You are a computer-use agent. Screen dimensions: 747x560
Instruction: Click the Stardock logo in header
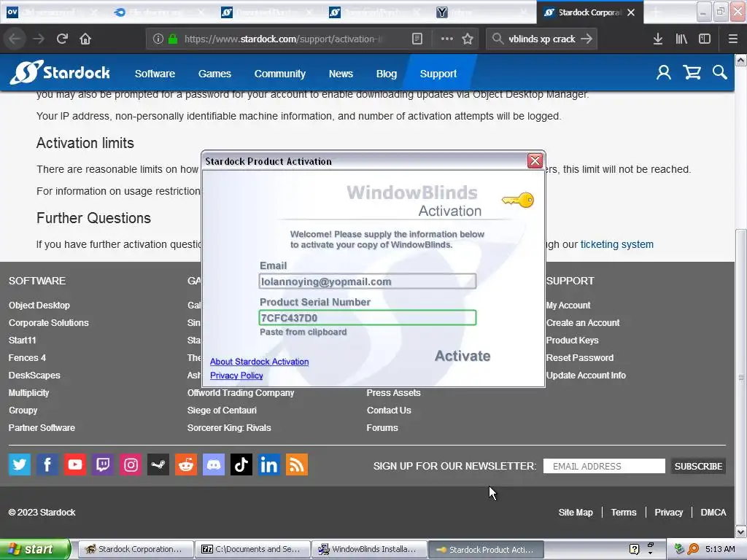click(60, 72)
